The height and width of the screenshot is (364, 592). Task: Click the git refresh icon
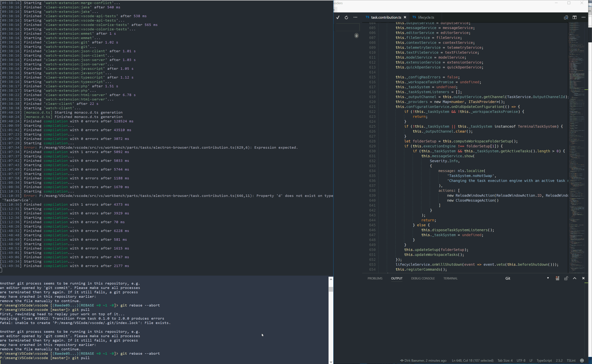click(x=346, y=17)
